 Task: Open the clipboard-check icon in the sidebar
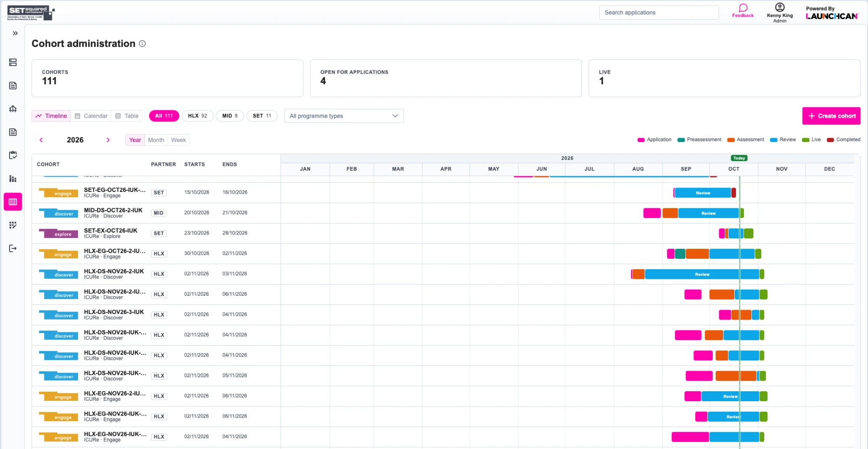(13, 155)
